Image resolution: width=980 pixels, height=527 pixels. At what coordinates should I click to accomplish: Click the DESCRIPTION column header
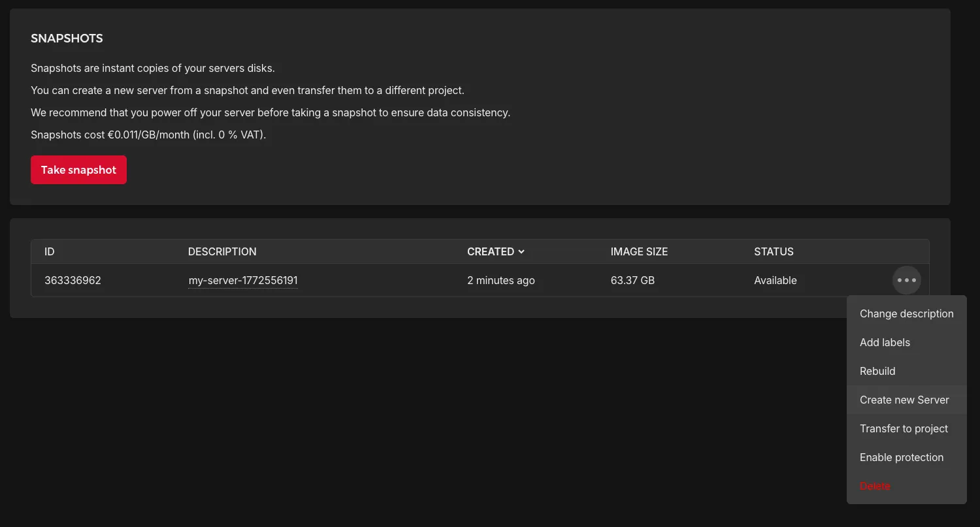222,251
